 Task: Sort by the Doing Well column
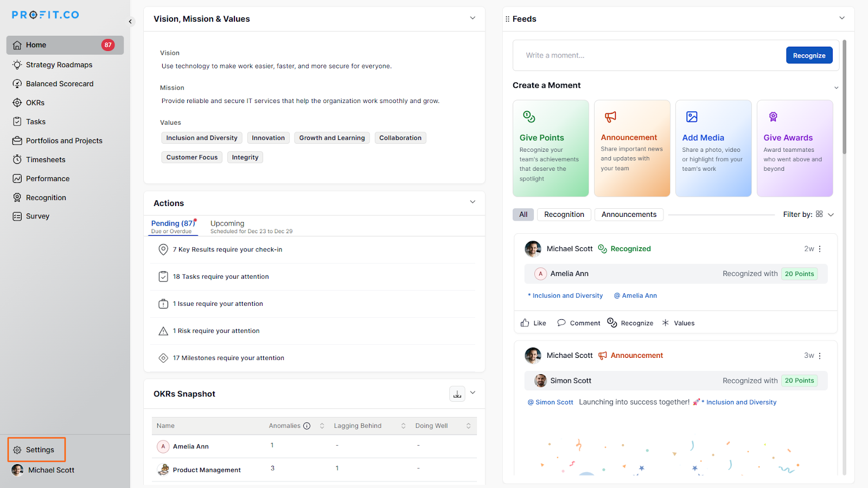coord(469,426)
